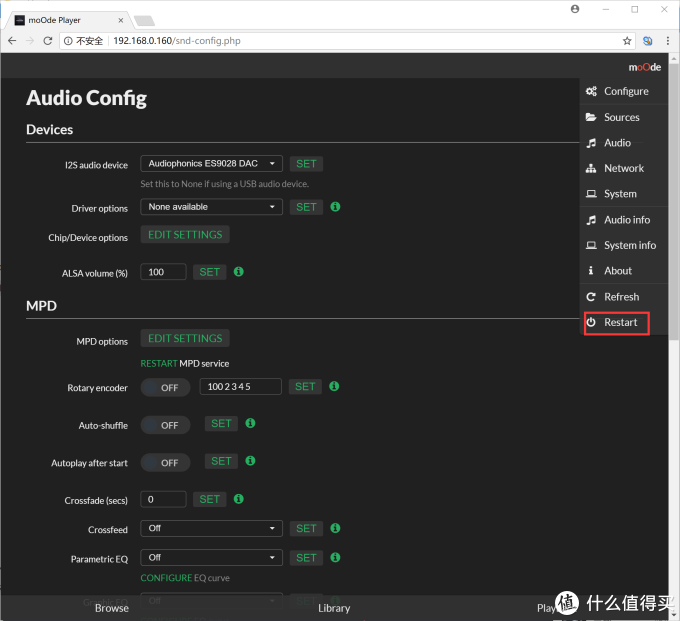The height and width of the screenshot is (621, 680).
Task: Select About menu item
Action: [623, 271]
